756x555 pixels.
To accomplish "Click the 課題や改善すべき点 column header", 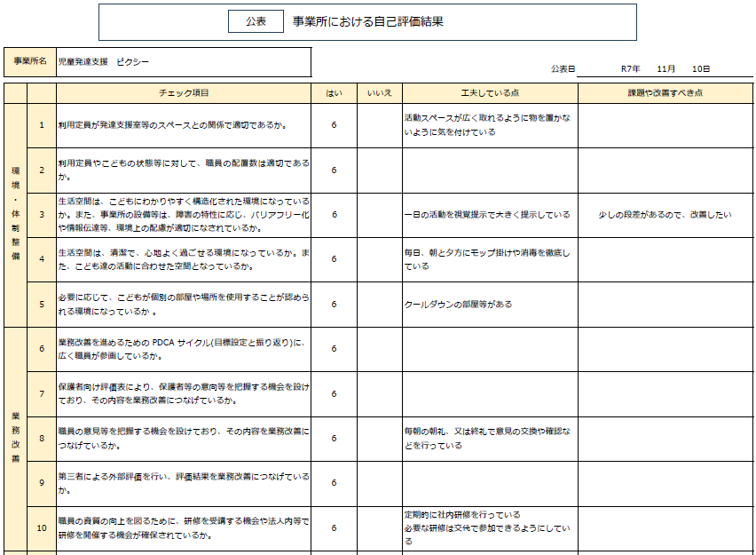I will pos(665,92).
